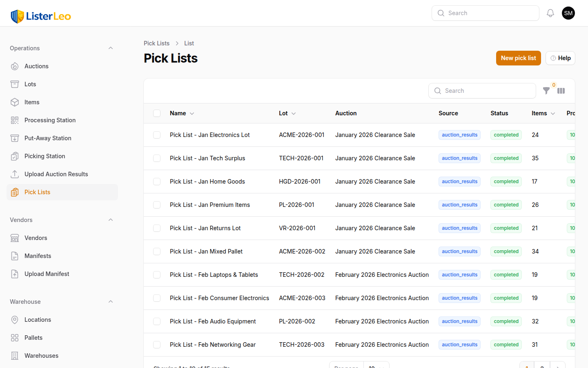The image size is (588, 368).
Task: Open the Auctions section icon
Action: 15,66
